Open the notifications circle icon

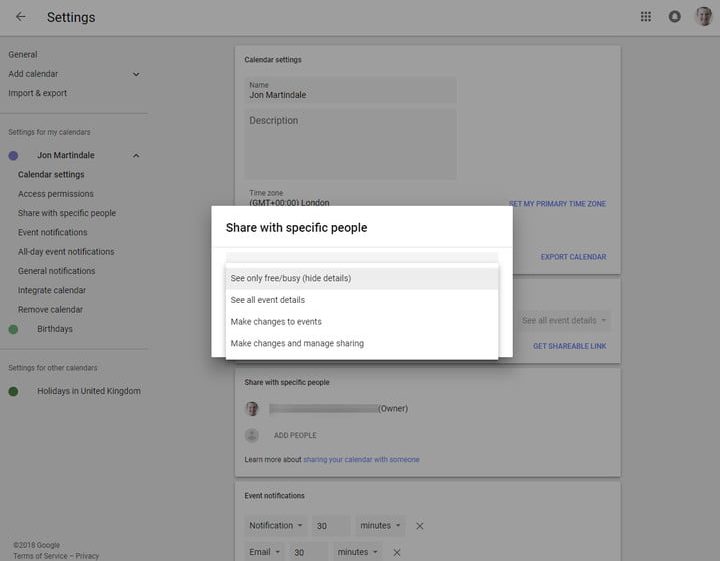675,17
